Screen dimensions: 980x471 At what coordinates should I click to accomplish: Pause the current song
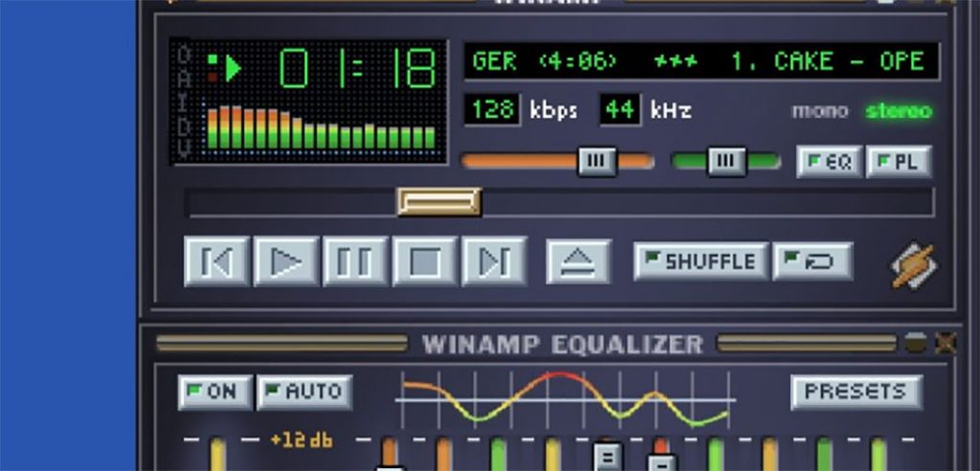pyautogui.click(x=355, y=260)
